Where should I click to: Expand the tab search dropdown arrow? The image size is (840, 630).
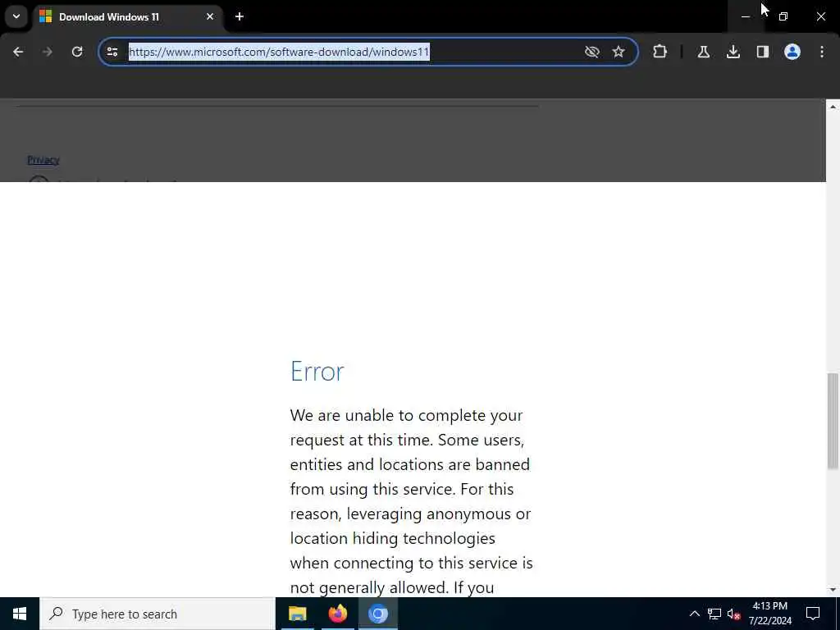[x=16, y=16]
